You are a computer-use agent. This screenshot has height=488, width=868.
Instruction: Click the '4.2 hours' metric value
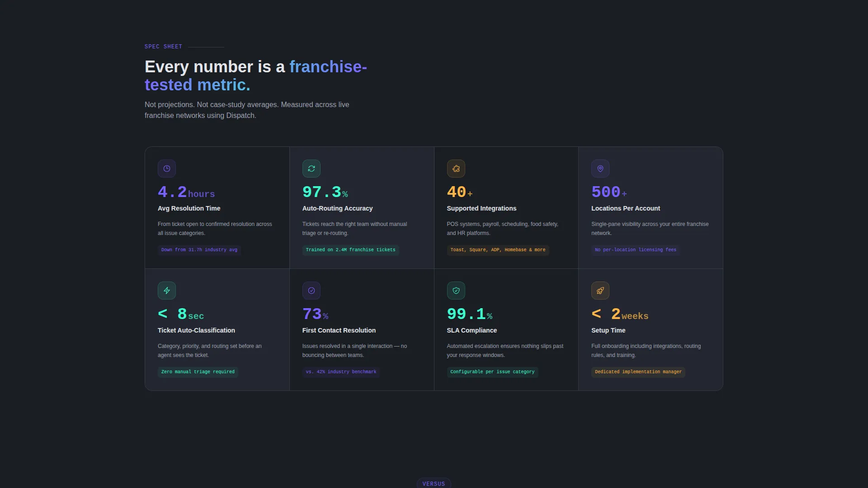coord(186,192)
